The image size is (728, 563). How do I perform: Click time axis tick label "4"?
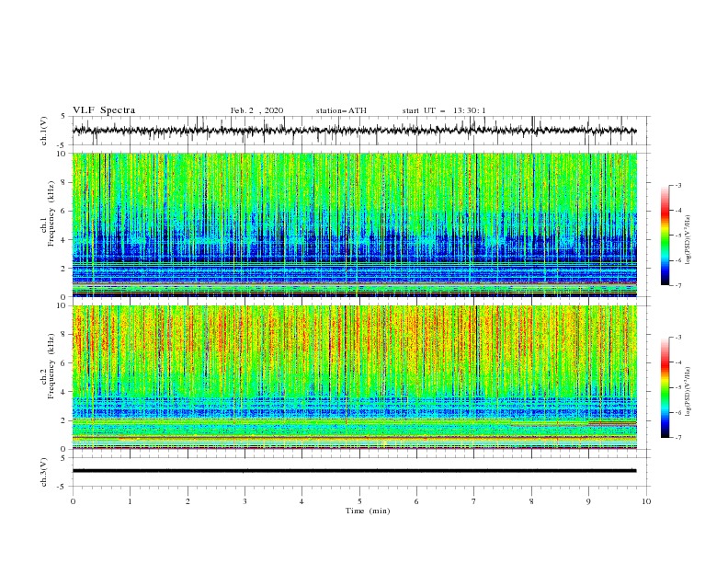301,501
